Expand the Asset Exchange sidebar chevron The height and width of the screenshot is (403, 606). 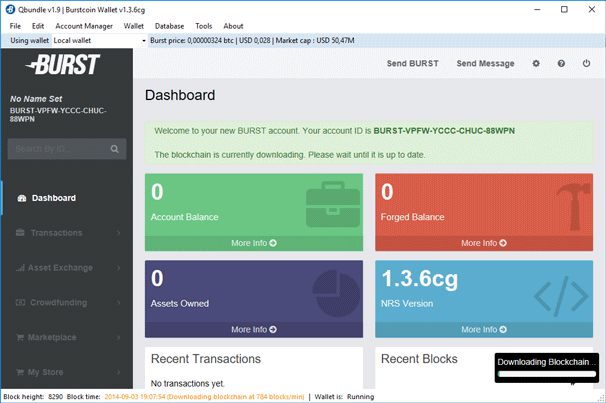[119, 268]
